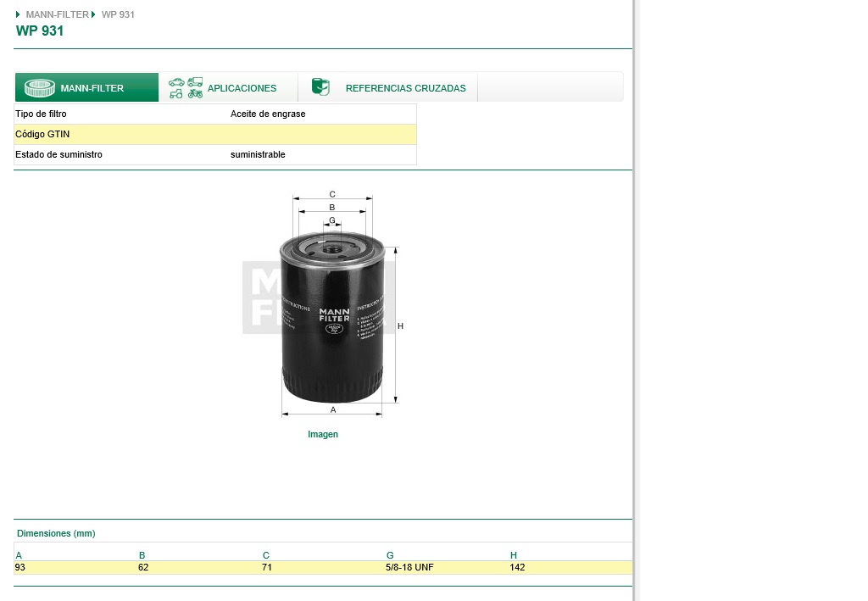Click the MANN-FILTER breadcrumb link

point(57,14)
